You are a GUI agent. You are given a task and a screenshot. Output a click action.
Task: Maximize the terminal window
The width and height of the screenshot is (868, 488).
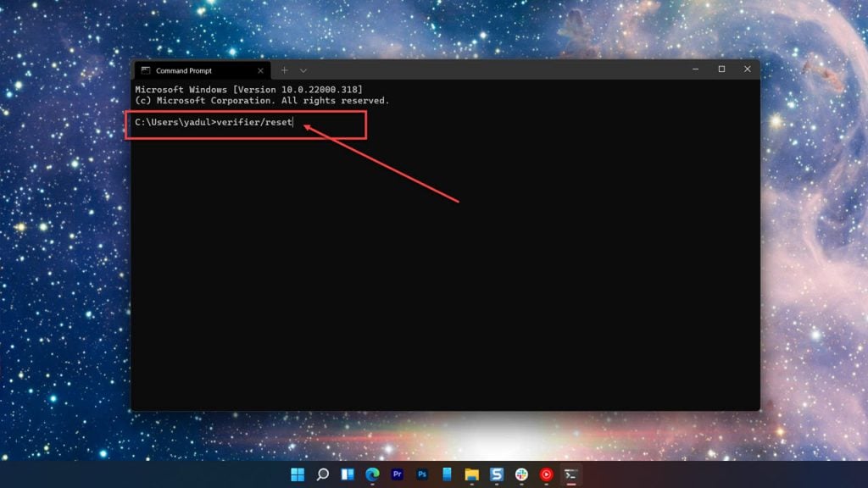tap(721, 69)
